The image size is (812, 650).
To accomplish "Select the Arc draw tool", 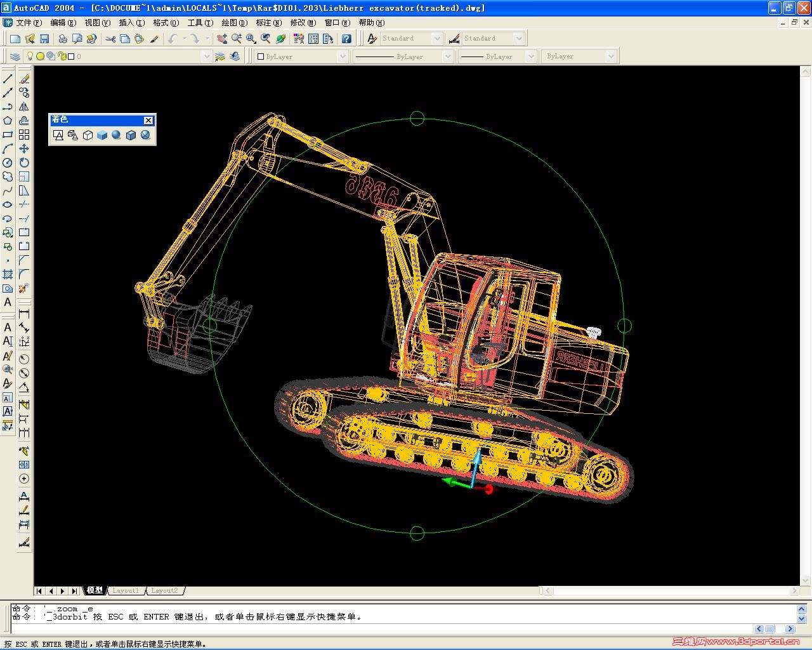I will click(8, 149).
